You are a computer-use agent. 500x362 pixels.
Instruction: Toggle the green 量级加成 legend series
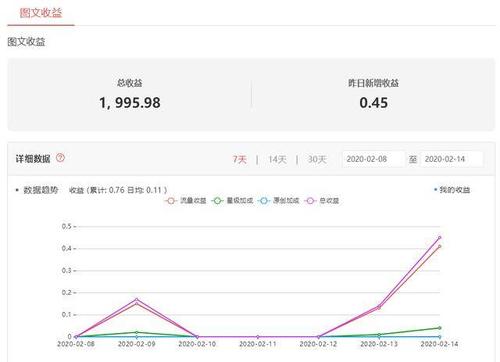pyautogui.click(x=232, y=201)
